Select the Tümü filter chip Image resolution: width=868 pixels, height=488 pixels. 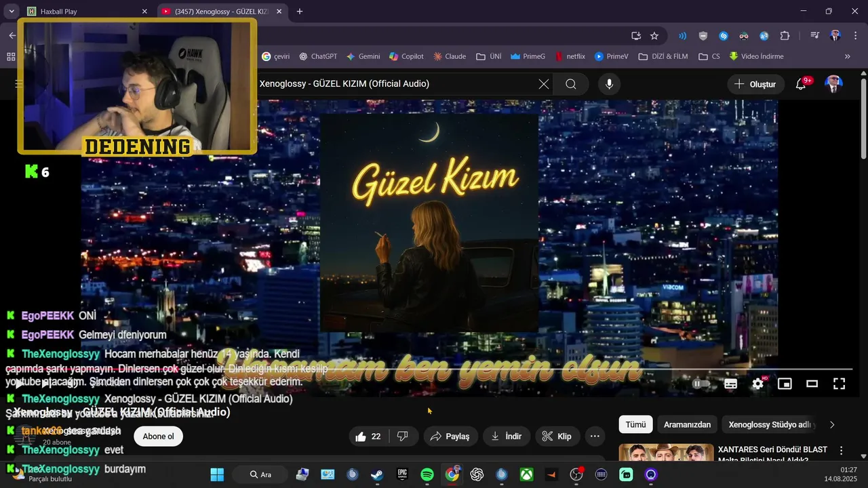(x=635, y=425)
